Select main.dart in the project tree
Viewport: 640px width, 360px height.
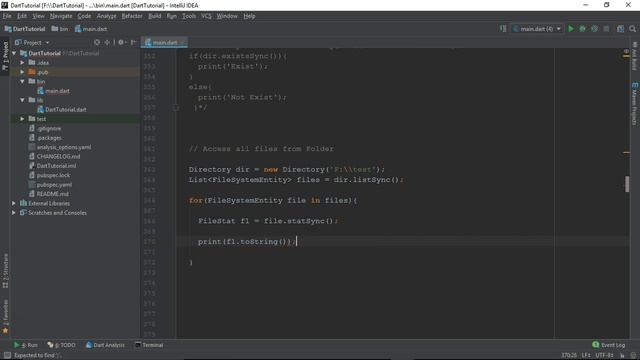point(53,91)
